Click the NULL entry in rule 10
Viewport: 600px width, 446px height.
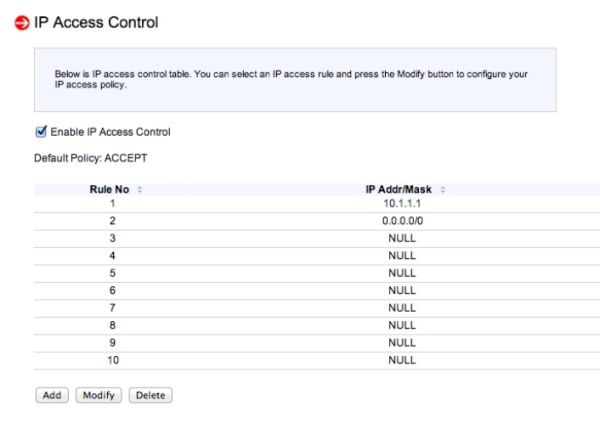click(402, 360)
